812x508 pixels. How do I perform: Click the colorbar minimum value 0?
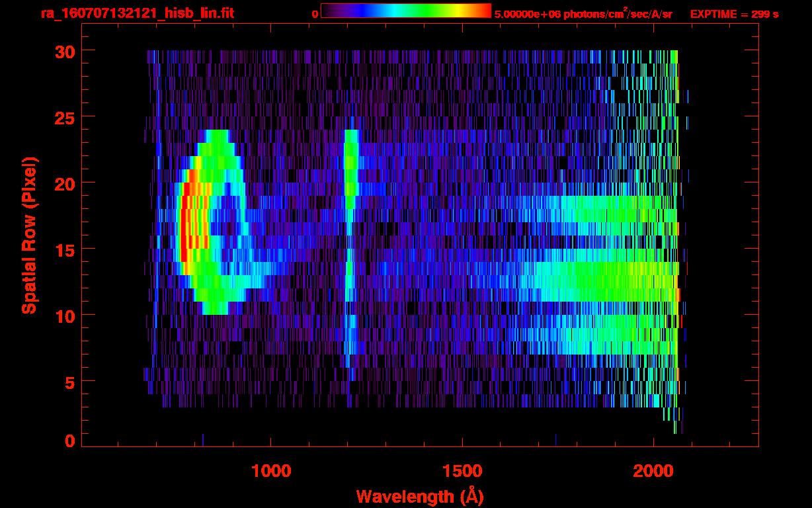tap(315, 14)
